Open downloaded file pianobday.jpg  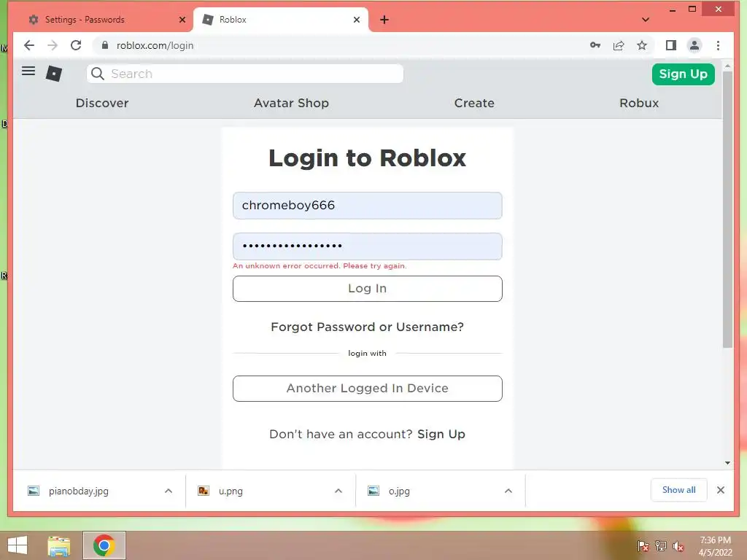[78, 491]
